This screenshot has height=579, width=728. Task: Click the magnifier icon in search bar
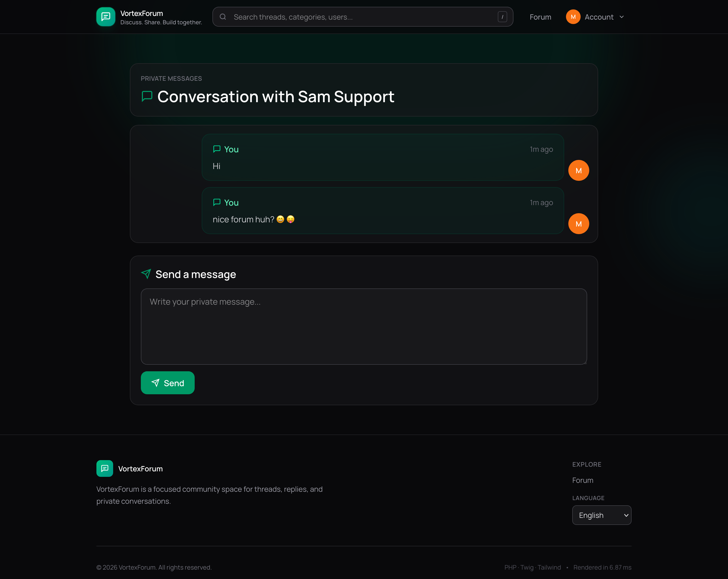pos(223,16)
